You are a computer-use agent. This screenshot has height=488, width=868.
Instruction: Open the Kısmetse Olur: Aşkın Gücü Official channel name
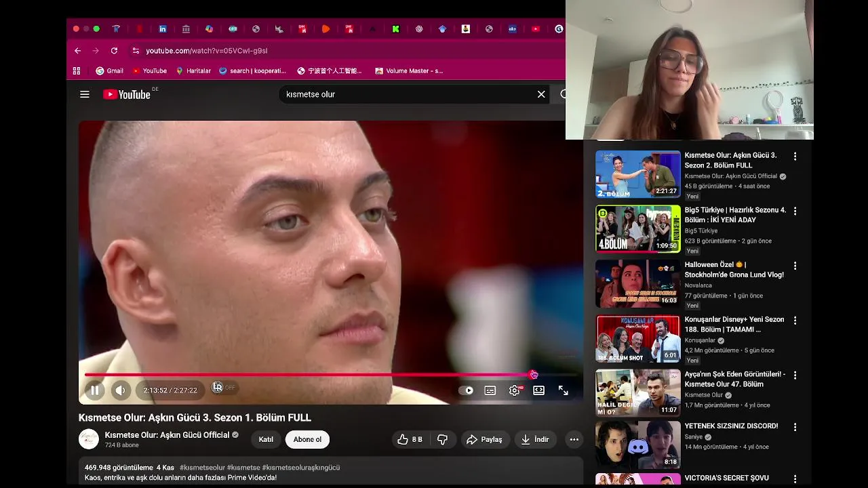coord(167,434)
